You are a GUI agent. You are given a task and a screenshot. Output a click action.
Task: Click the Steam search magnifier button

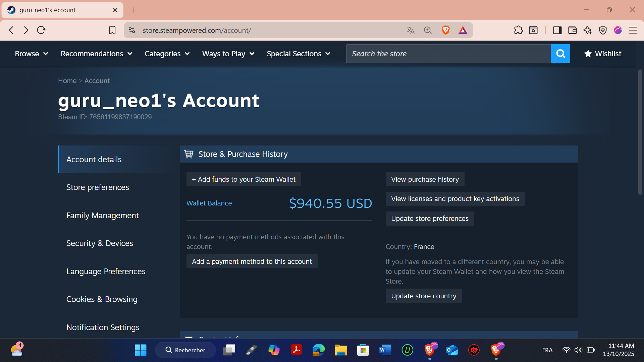(560, 54)
